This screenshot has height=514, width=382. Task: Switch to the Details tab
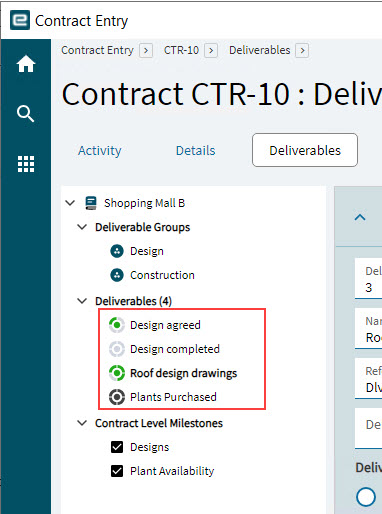(196, 150)
